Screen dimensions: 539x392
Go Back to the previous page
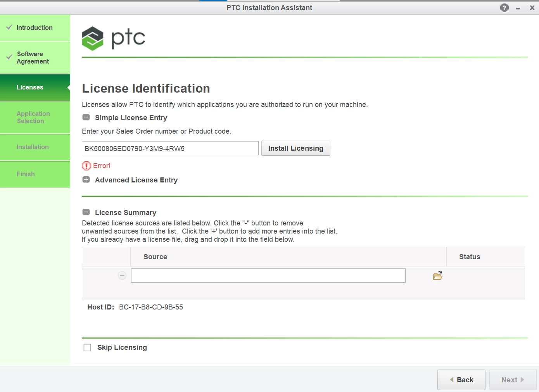[461, 380]
